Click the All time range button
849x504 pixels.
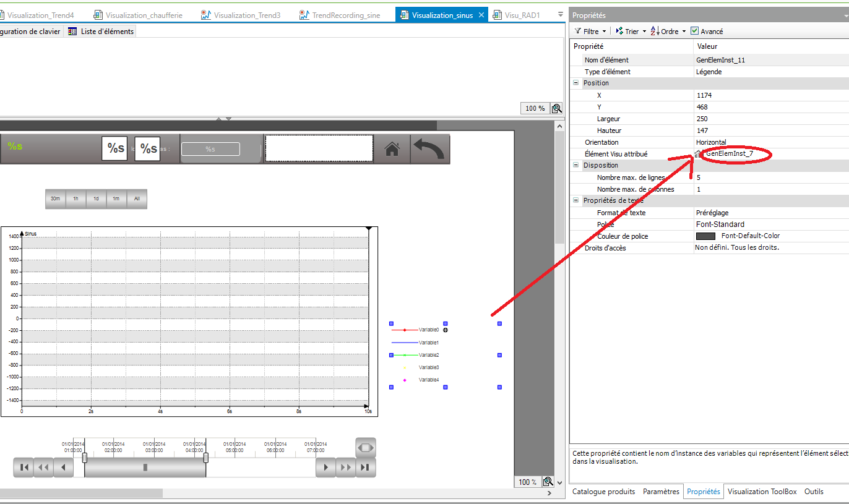tap(137, 199)
